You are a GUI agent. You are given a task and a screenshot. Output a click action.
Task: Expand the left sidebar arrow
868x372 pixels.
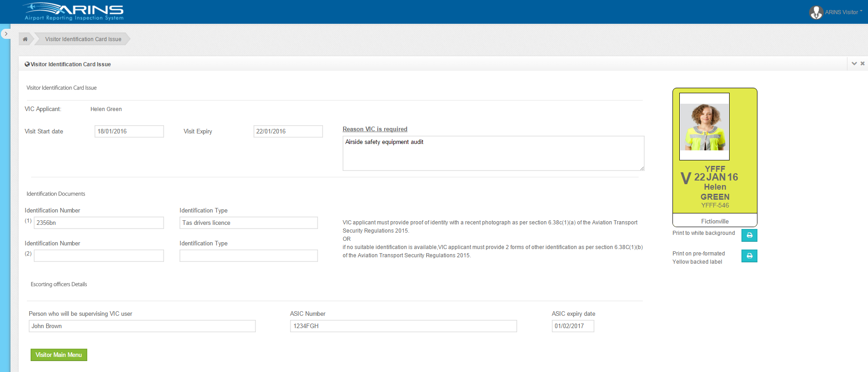[x=6, y=34]
